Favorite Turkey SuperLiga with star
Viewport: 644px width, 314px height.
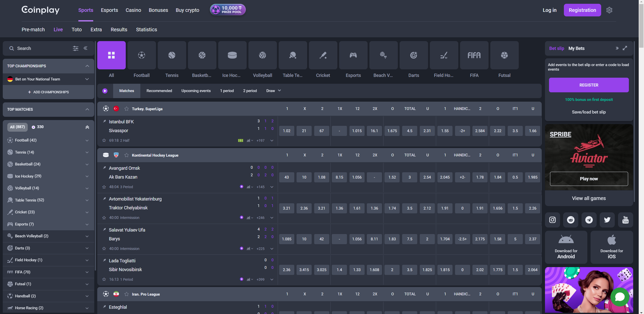pyautogui.click(x=126, y=109)
